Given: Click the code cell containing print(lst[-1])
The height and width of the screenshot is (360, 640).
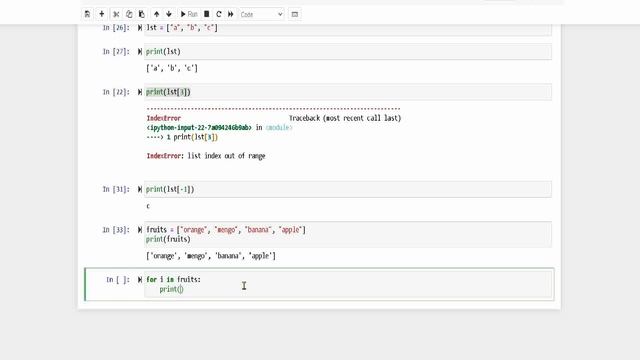Looking at the screenshot, I should pos(348,189).
